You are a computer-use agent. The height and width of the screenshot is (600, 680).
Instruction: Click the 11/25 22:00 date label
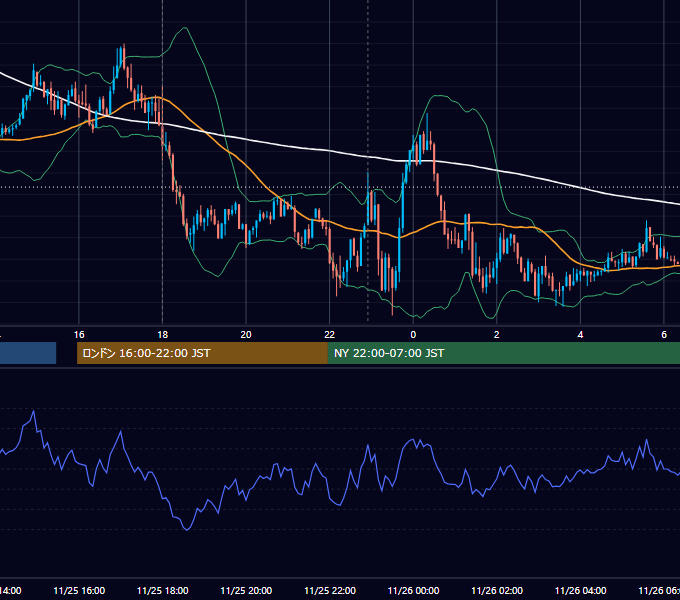pyautogui.click(x=330, y=591)
